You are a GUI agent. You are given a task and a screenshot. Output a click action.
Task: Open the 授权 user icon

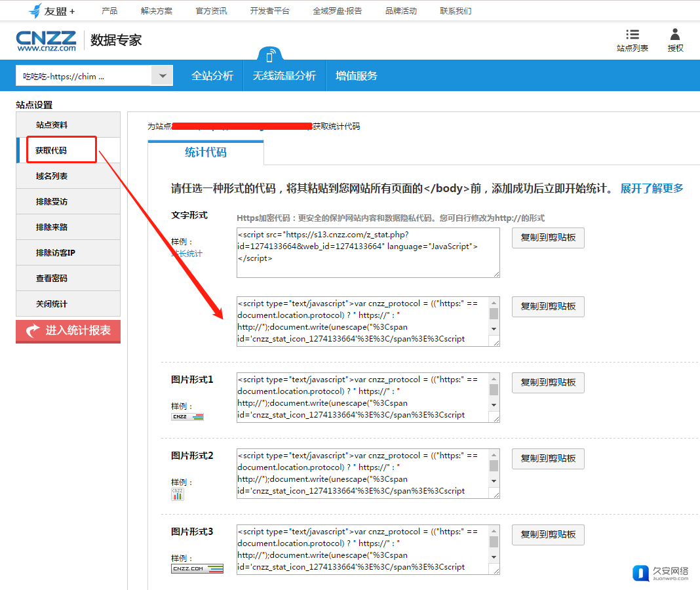point(675,34)
